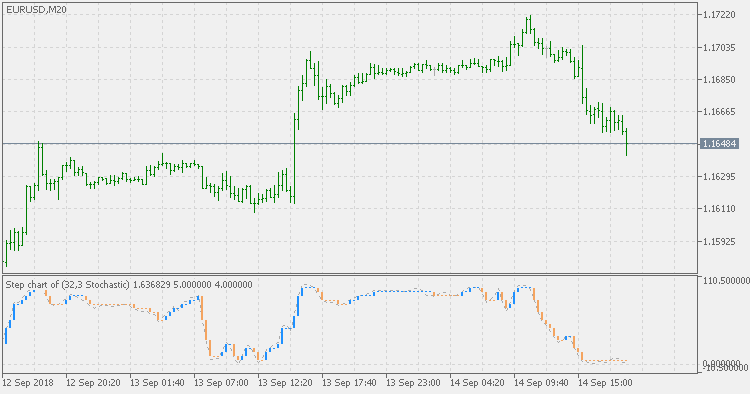Click the 1.16850 price scale label
Viewport: 750px width, 394px height.
point(719,79)
